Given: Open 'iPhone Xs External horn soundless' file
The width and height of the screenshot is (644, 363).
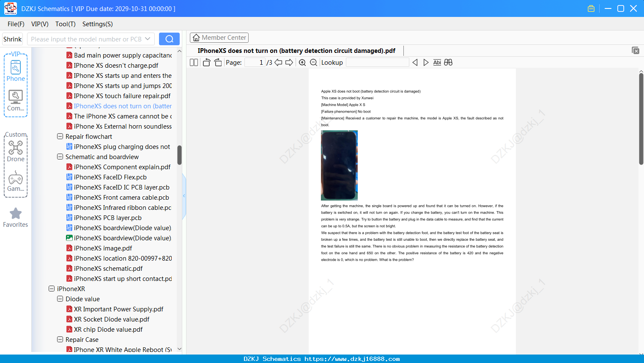Looking at the screenshot, I should point(119,126).
